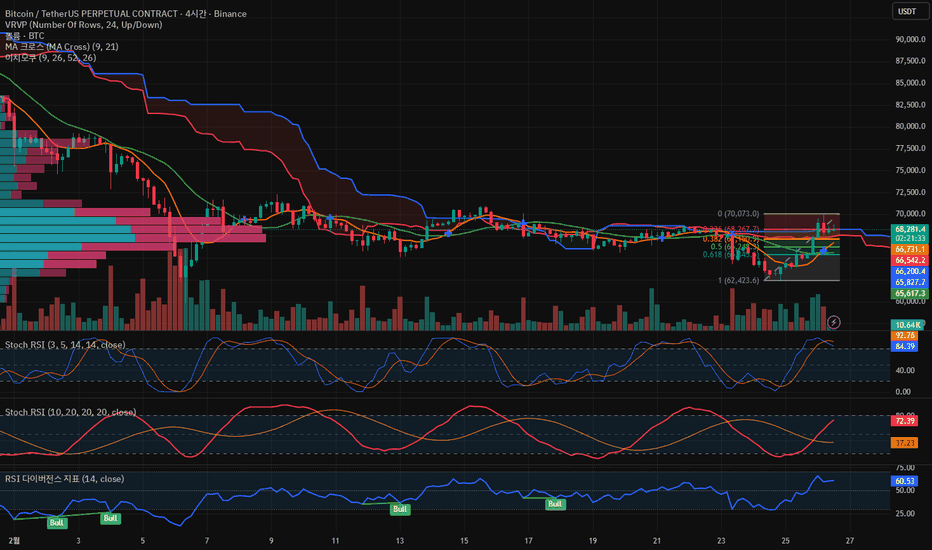Click the Bull label near date 13
Image resolution: width=932 pixels, height=550 pixels.
pos(400,509)
